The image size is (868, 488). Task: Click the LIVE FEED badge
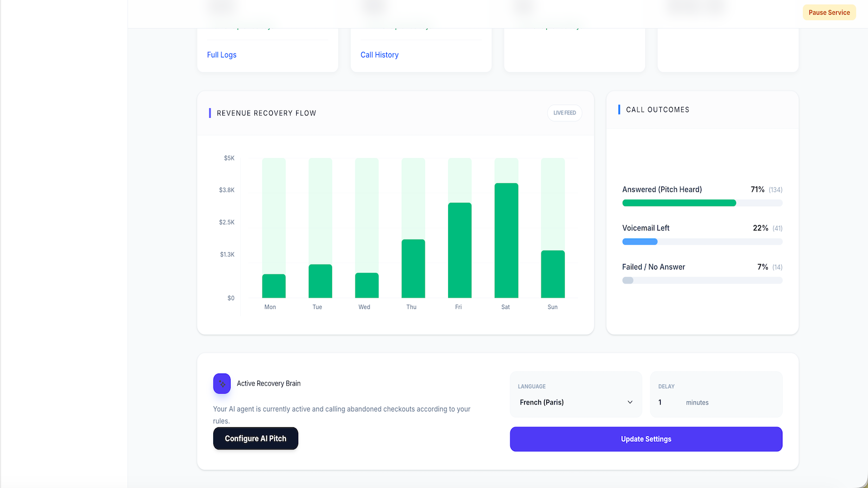tap(565, 113)
